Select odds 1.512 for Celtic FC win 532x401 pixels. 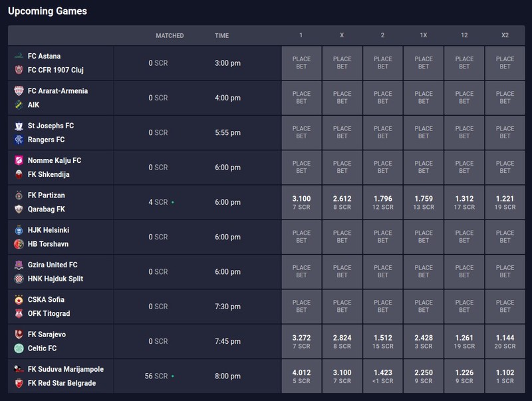pyautogui.click(x=383, y=341)
